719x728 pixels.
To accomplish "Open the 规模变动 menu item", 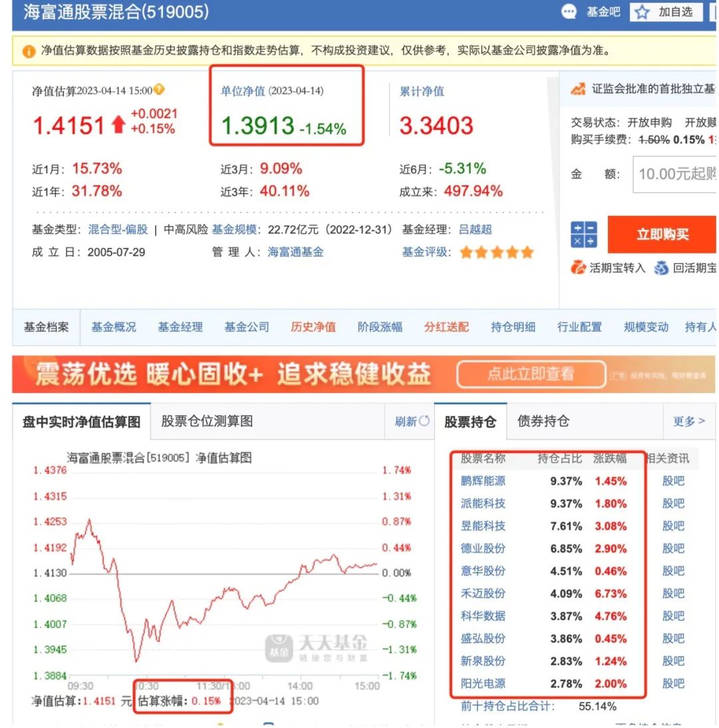I will [x=646, y=327].
